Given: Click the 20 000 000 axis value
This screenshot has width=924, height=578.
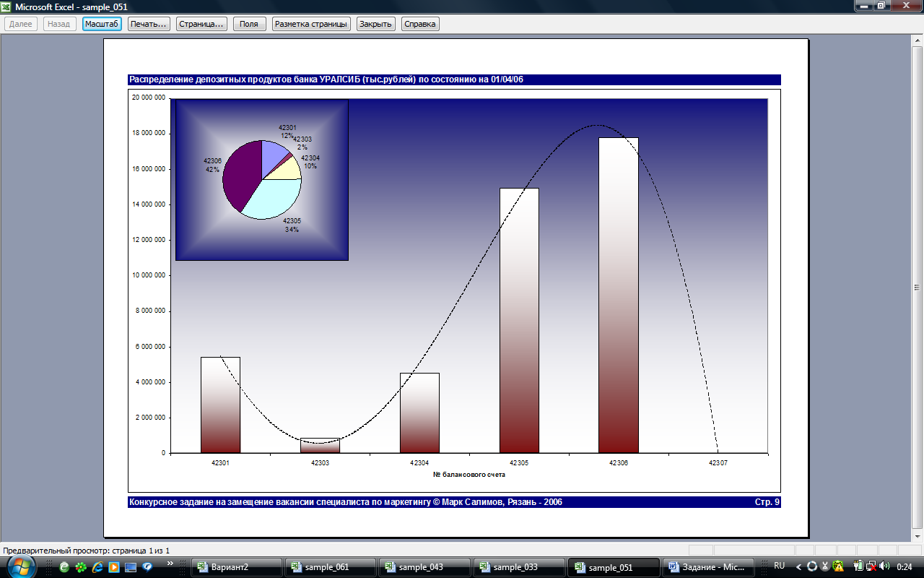Looking at the screenshot, I should tap(148, 98).
